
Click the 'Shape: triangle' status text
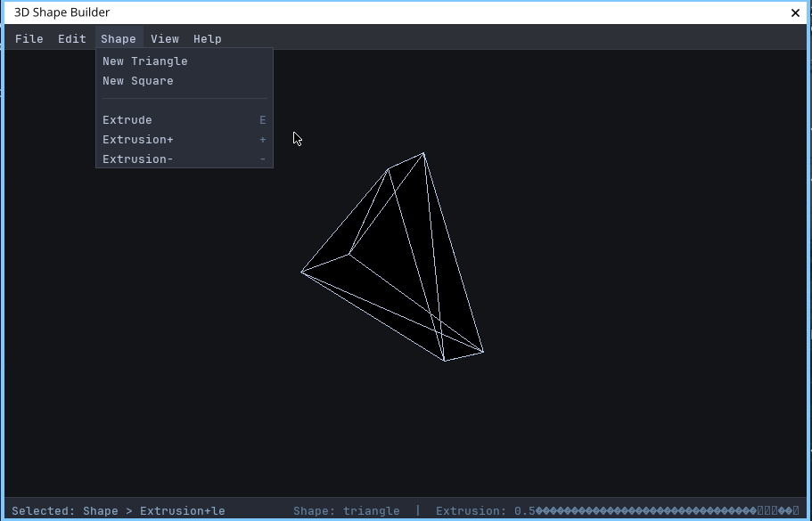click(347, 511)
